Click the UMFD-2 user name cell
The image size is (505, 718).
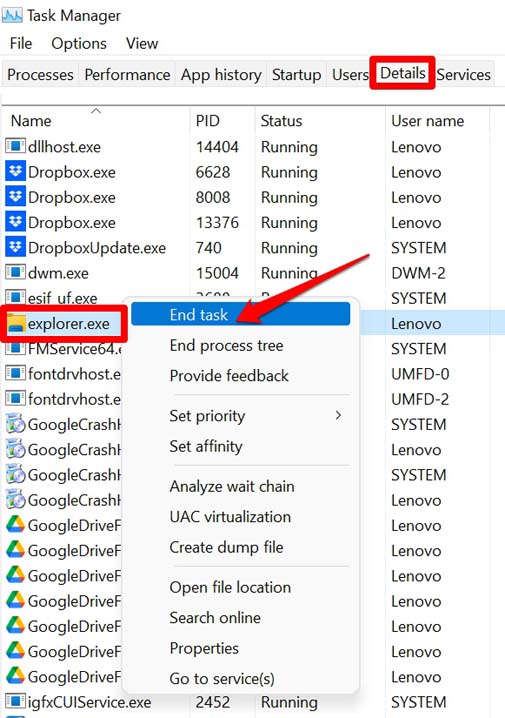click(x=420, y=399)
